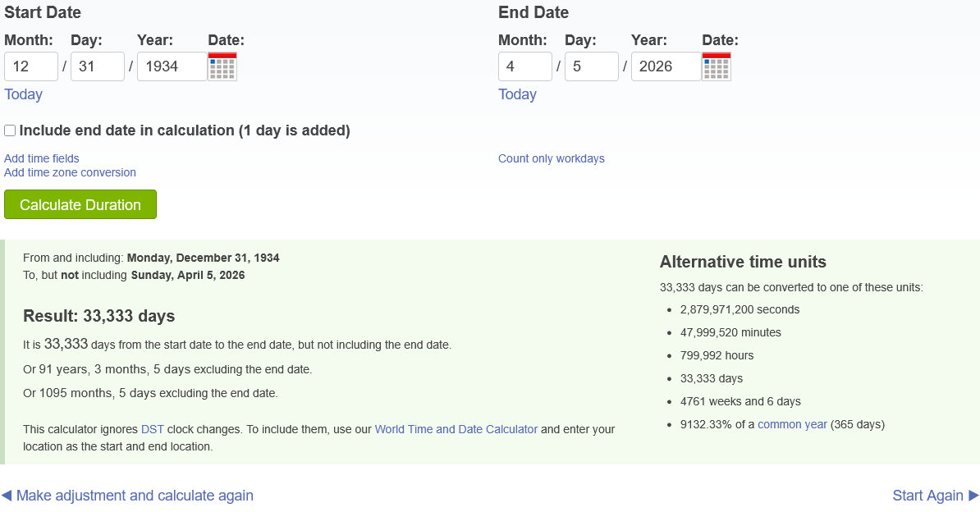Open the DST link in the note

pyautogui.click(x=153, y=429)
